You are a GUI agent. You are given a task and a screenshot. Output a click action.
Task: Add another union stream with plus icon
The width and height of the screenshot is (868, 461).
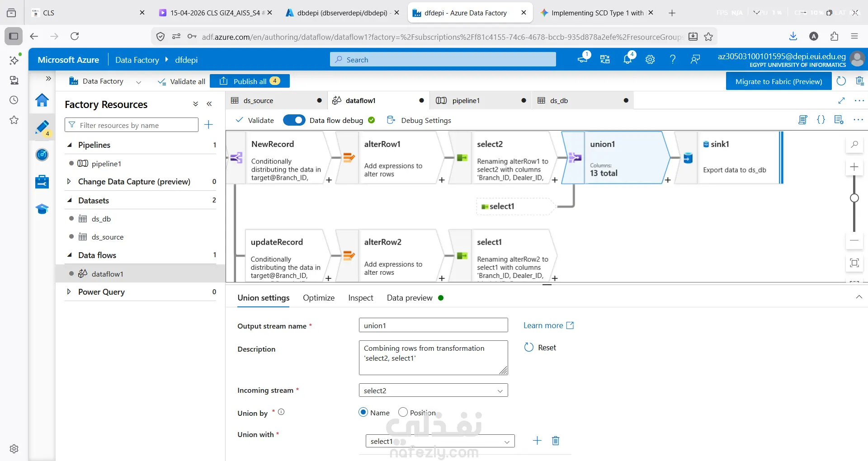537,441
